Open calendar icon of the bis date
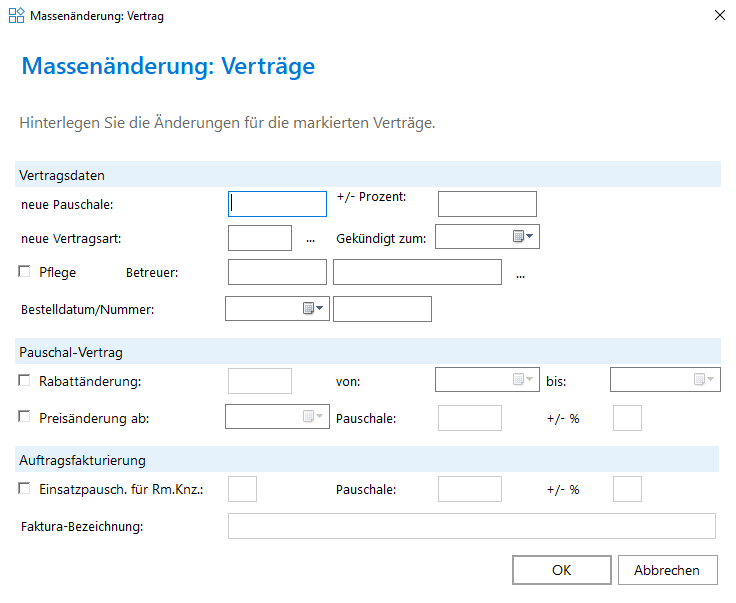The image size is (736, 603). click(x=699, y=379)
